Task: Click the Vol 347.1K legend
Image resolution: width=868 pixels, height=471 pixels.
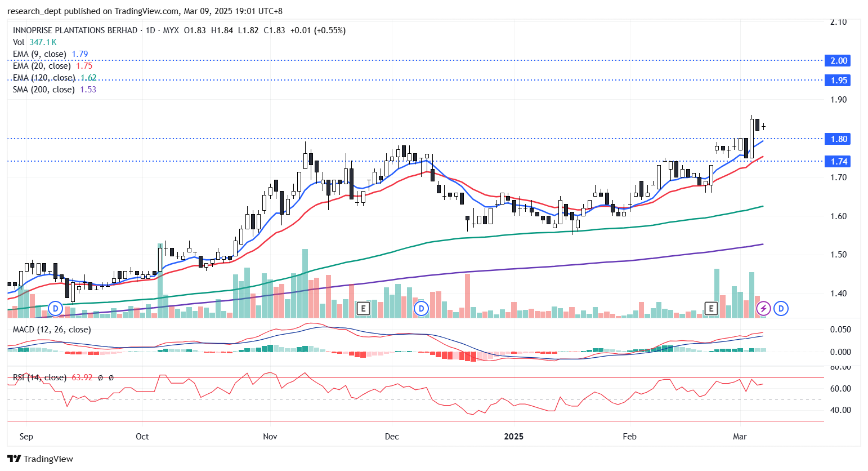Action: 34,42
